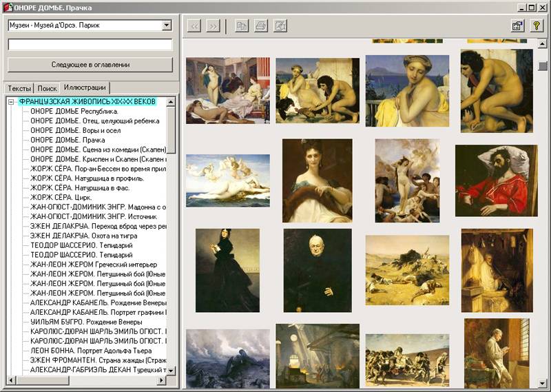The height and width of the screenshot is (392, 551).
Task: Switch to the Поиск tab
Action: [47, 88]
